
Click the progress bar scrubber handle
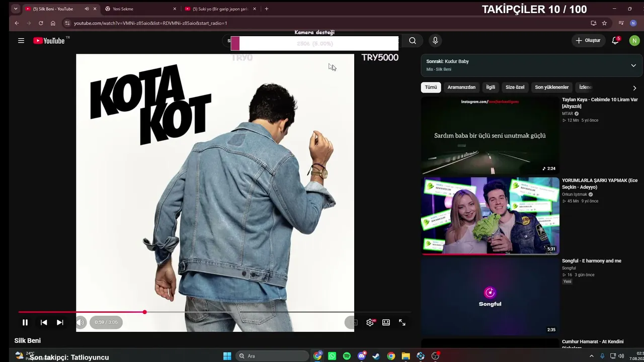[144, 312]
